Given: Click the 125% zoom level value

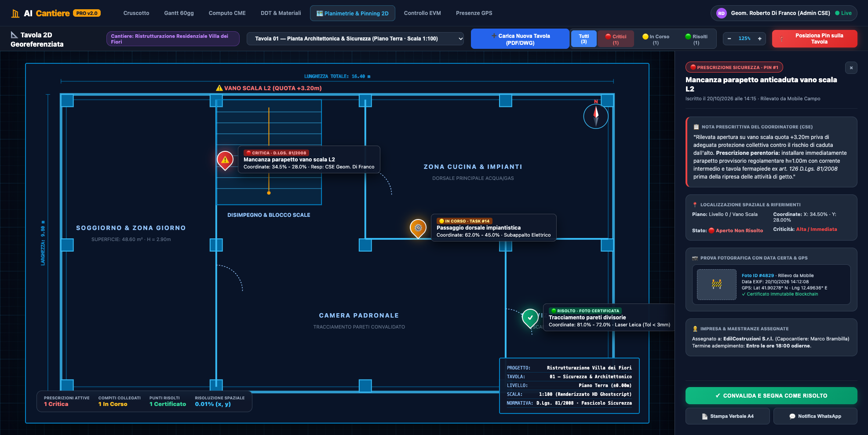Looking at the screenshot, I should point(744,39).
